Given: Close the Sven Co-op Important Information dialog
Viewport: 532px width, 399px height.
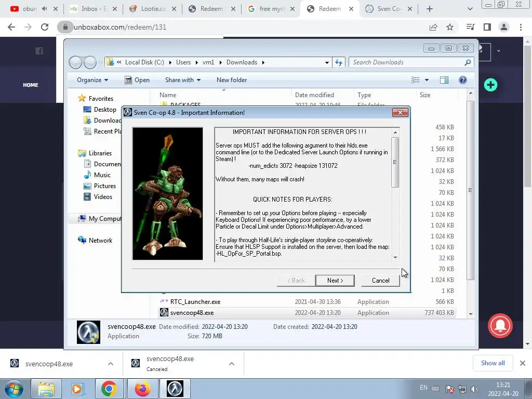Looking at the screenshot, I should tap(400, 112).
